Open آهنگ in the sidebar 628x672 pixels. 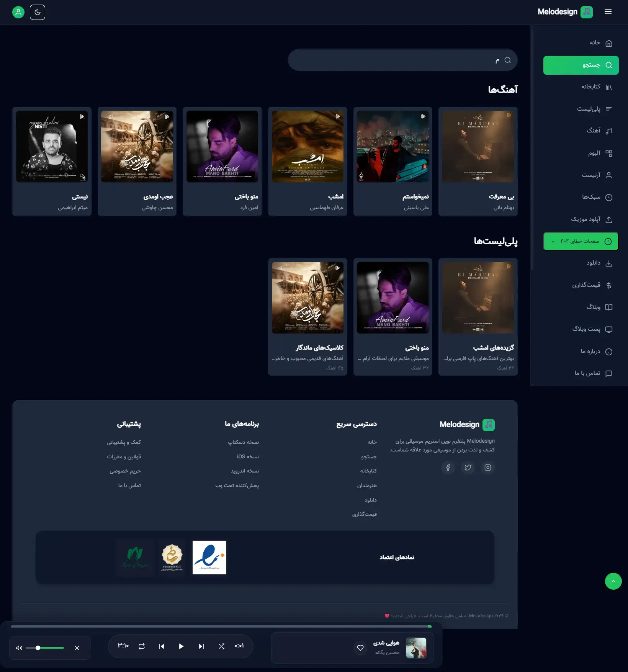(581, 131)
